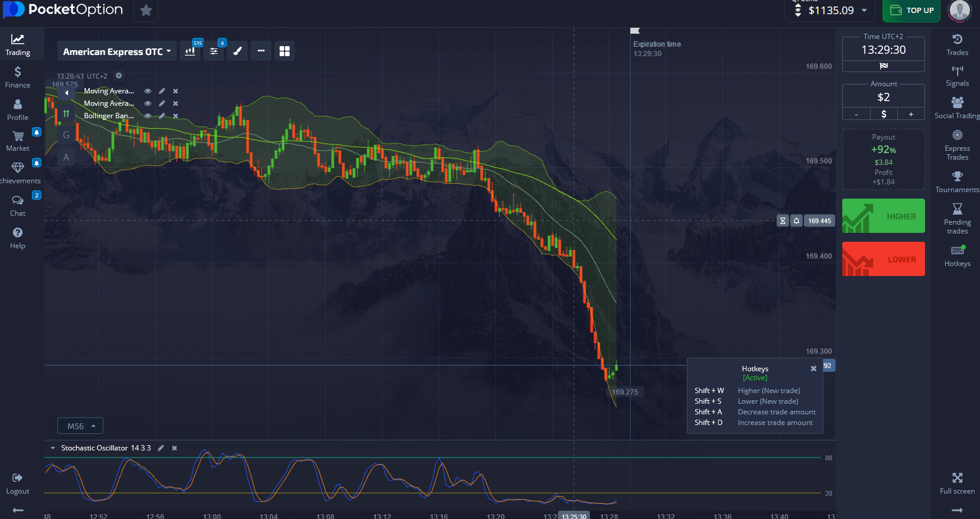
Task: Open Pending trades panel
Action: click(957, 219)
